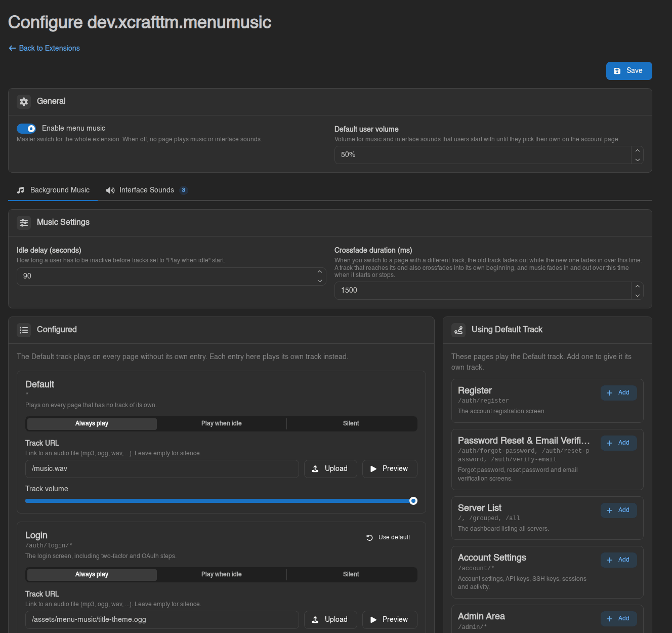This screenshot has width=672, height=633.
Task: Reset Login entry with Use default
Action: (388, 538)
